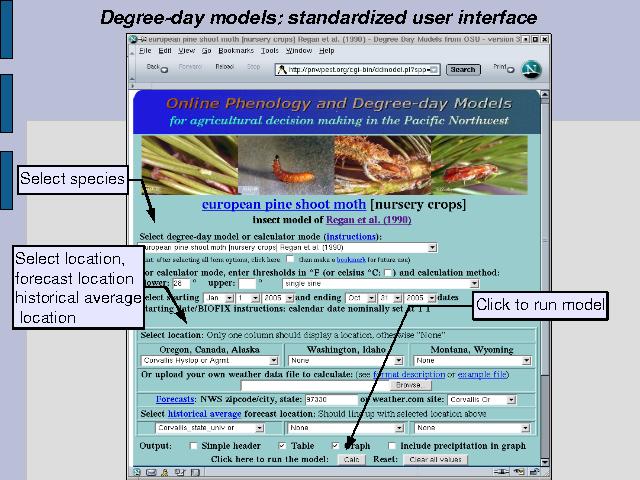Viewport: 640px width, 480px height.
Task: Enable the Simple header checkbox
Action: pos(194,445)
